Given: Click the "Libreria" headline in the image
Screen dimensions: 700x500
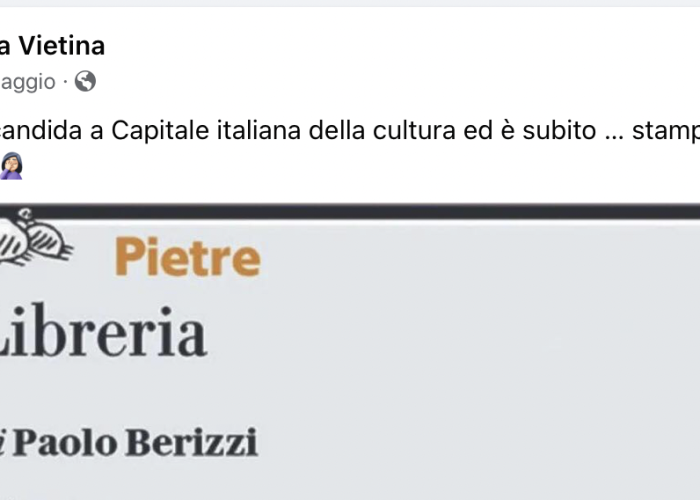Looking at the screenshot, I should (103, 331).
